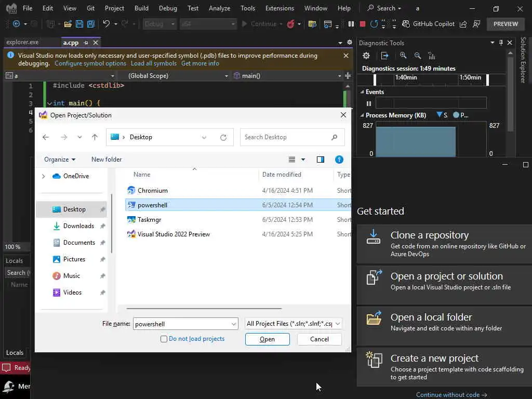Open the Organize dropdown menu
Image resolution: width=532 pixels, height=399 pixels.
60,159
